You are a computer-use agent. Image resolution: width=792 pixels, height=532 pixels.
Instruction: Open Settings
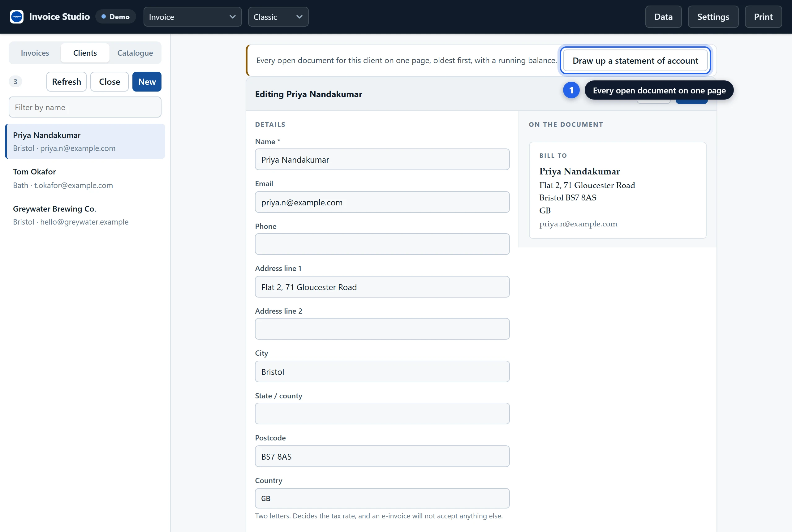point(713,17)
